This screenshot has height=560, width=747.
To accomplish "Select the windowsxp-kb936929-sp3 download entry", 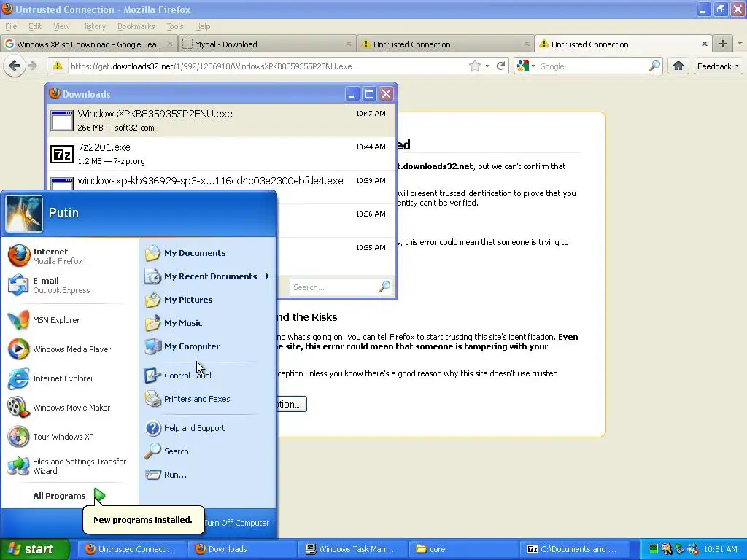I will click(x=222, y=181).
